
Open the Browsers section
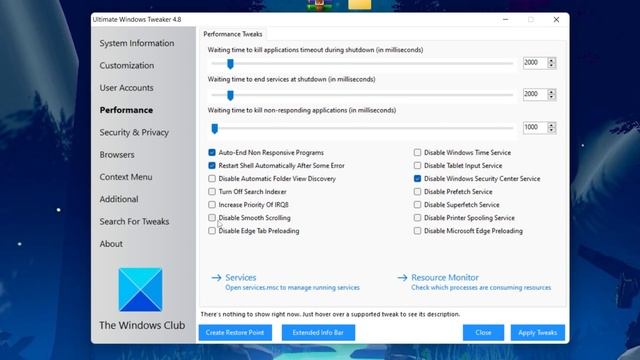(117, 155)
